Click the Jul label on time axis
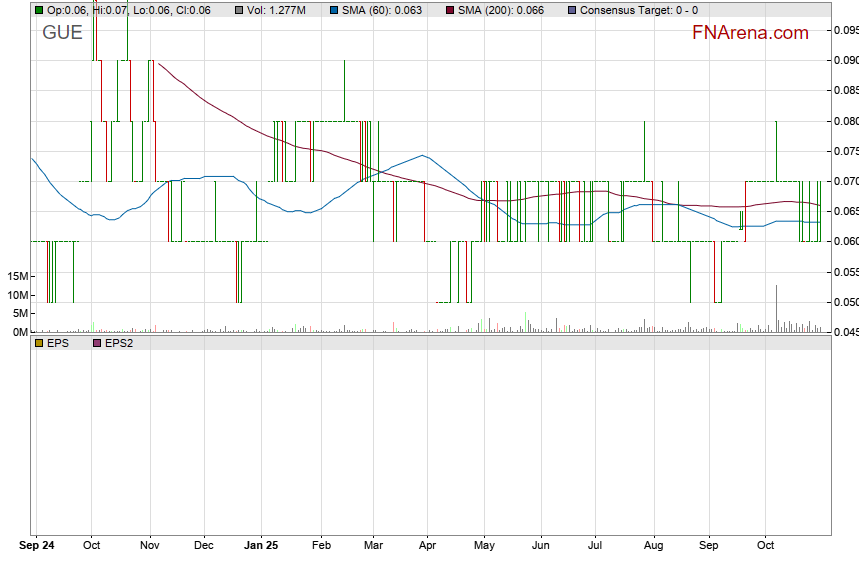 pyautogui.click(x=594, y=546)
